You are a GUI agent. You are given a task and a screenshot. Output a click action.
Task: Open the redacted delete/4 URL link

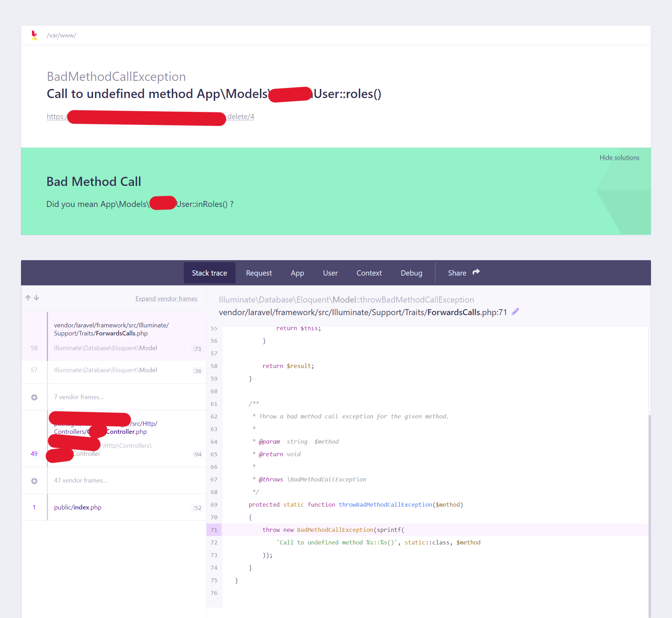[240, 117]
